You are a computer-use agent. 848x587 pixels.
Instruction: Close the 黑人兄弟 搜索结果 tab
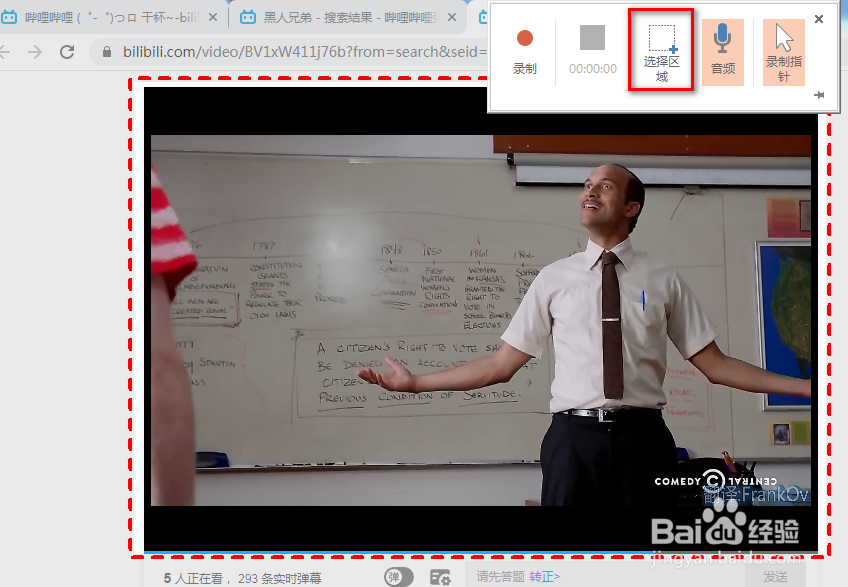pos(452,17)
